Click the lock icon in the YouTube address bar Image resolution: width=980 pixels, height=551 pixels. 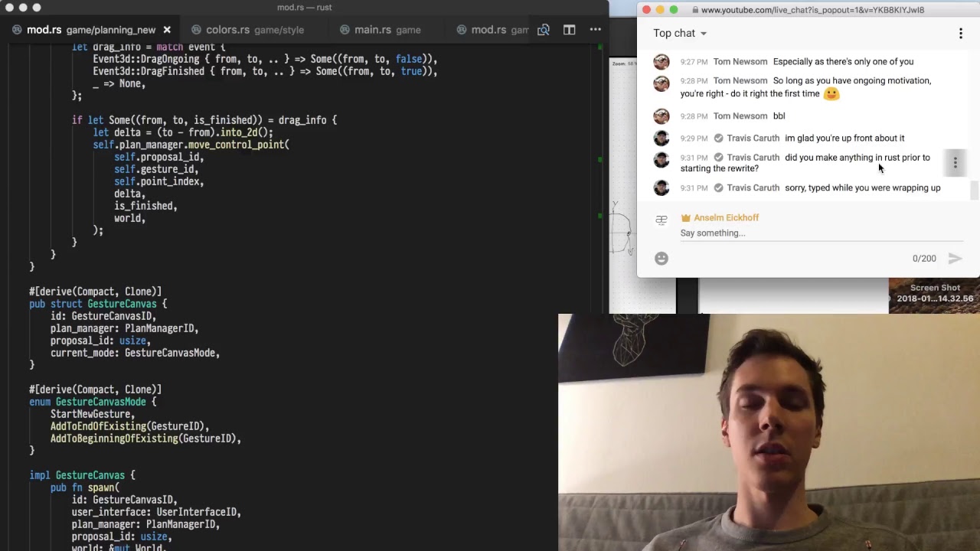[695, 10]
